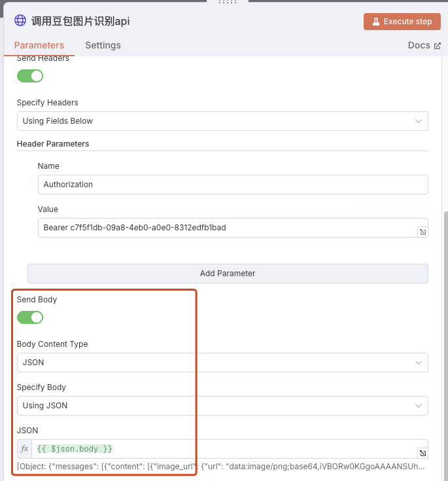Image resolution: width=448 pixels, height=481 pixels.
Task: Click the drag handle dots at panel top
Action: (228, 2)
